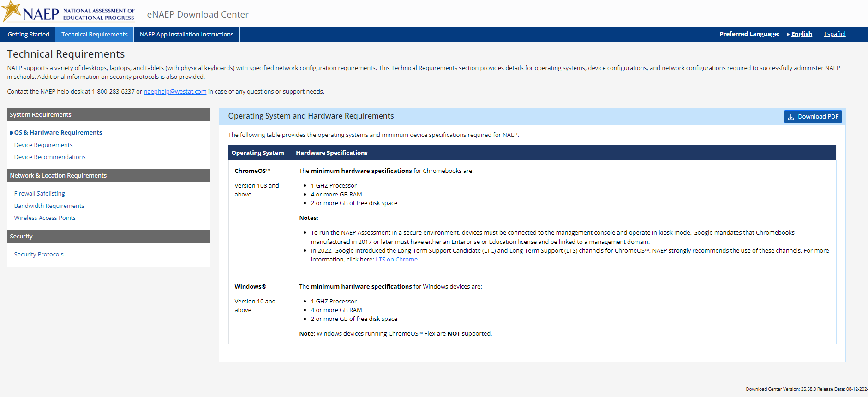Click the Download Center Version footer text

807,389
